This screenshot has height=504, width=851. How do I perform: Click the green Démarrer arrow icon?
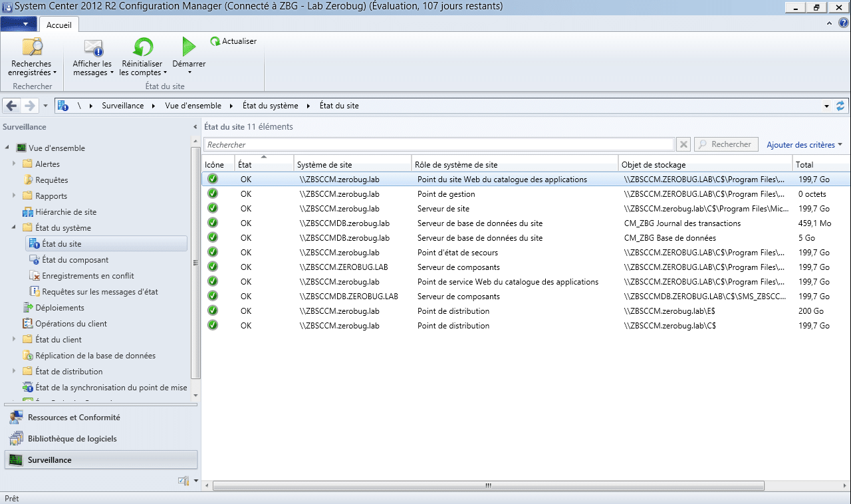[x=189, y=47]
